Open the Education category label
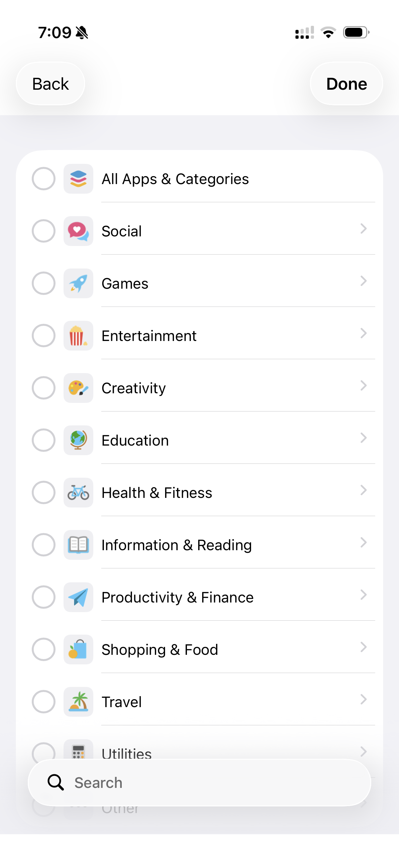 tap(135, 441)
